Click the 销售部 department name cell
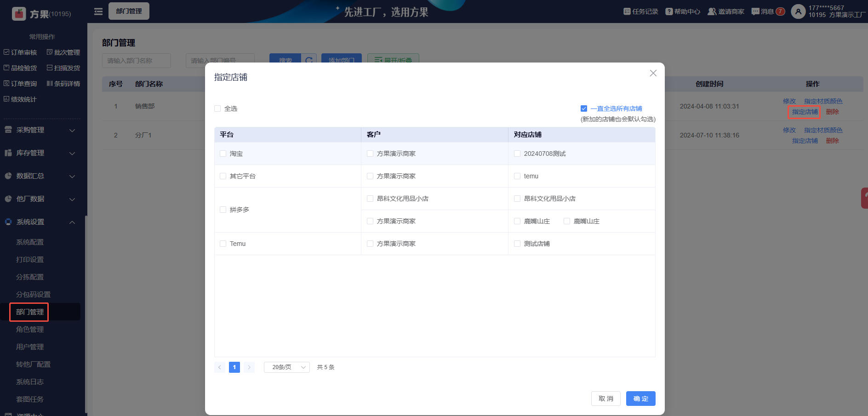868x416 pixels. click(145, 106)
